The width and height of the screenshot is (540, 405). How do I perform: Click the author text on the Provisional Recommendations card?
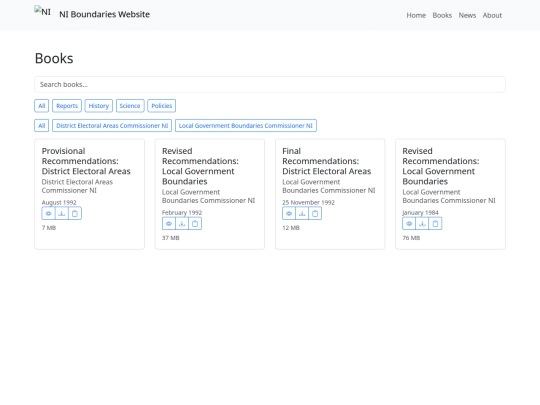point(77,186)
